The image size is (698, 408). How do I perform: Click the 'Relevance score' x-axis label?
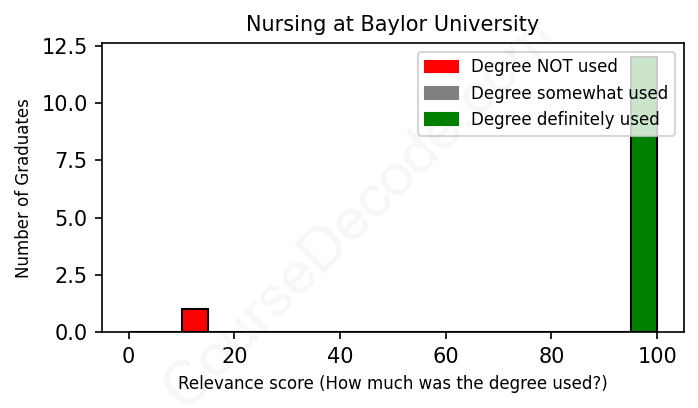[x=392, y=383]
